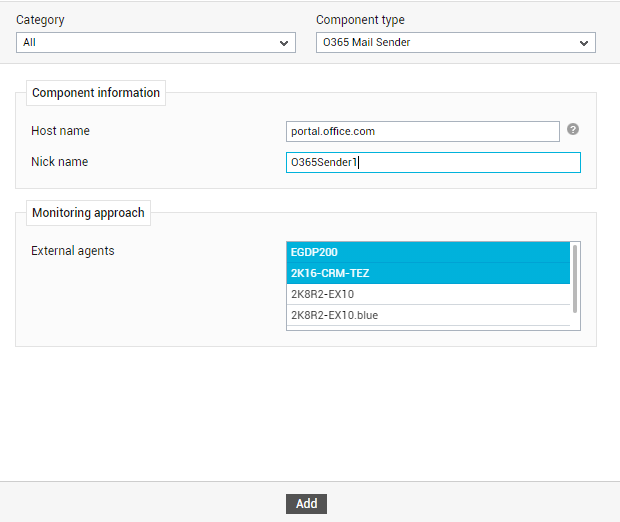Click the Component type label
The image size is (620, 522).
pos(360,20)
